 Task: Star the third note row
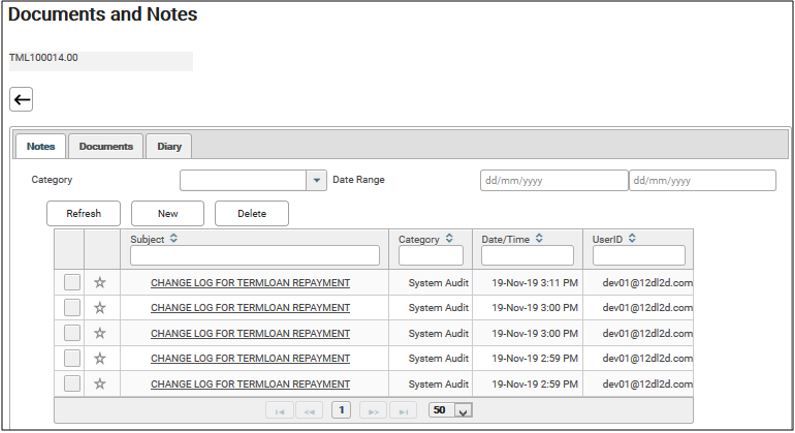(100, 333)
